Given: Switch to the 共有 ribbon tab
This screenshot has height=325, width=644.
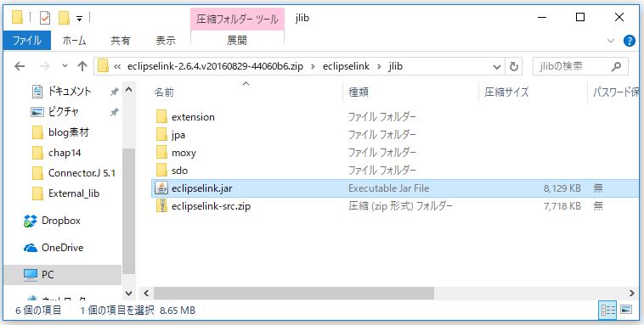Looking at the screenshot, I should click(121, 41).
